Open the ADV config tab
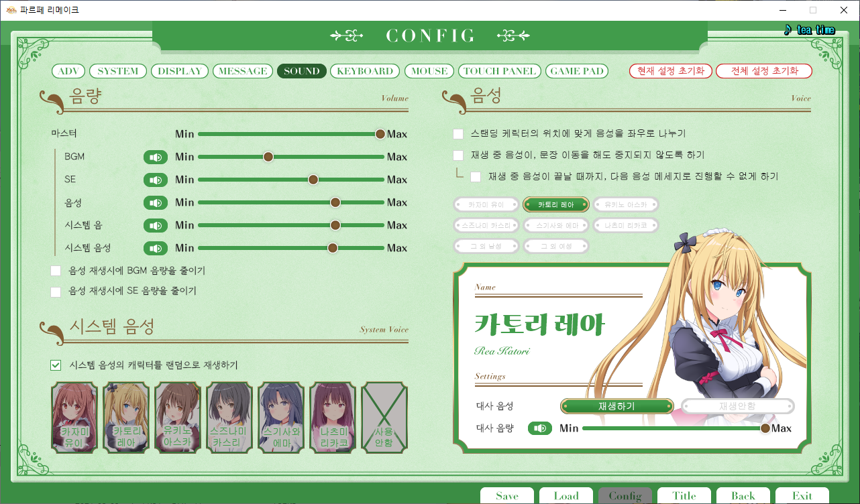This screenshot has height=504, width=860. click(69, 71)
